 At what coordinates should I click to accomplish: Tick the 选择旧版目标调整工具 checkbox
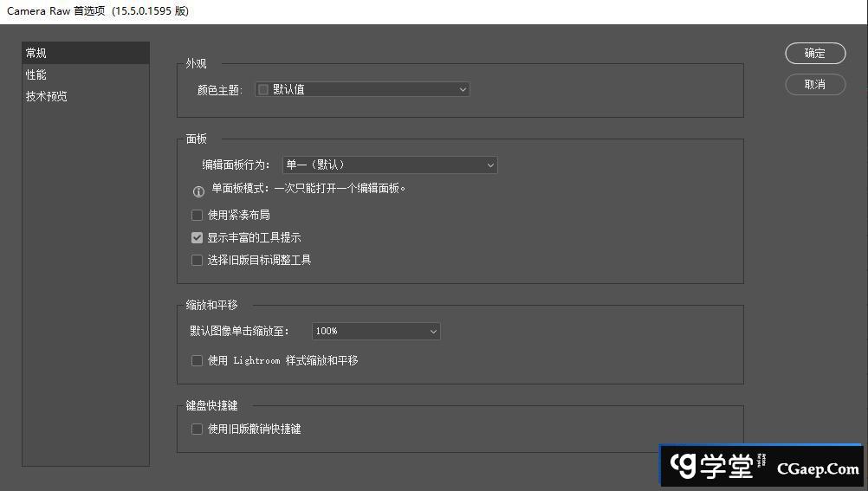pos(198,260)
